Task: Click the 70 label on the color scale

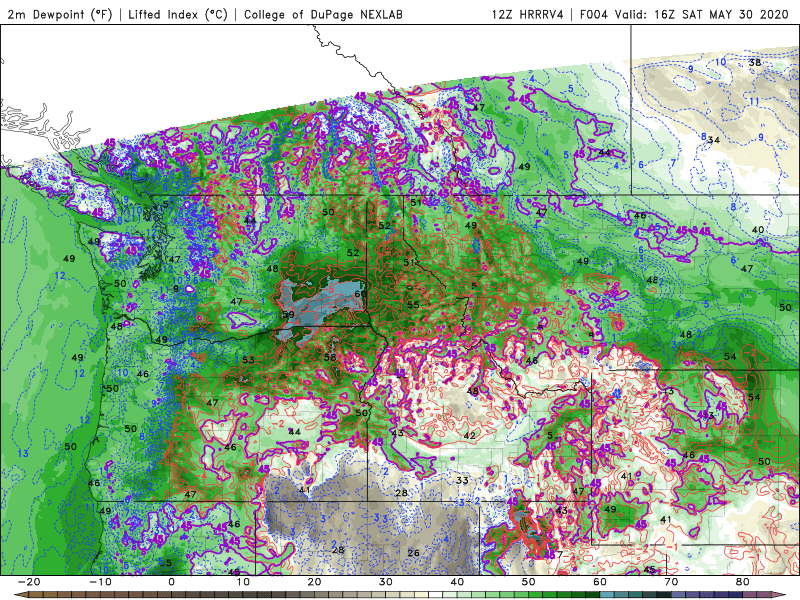Action: [x=671, y=582]
